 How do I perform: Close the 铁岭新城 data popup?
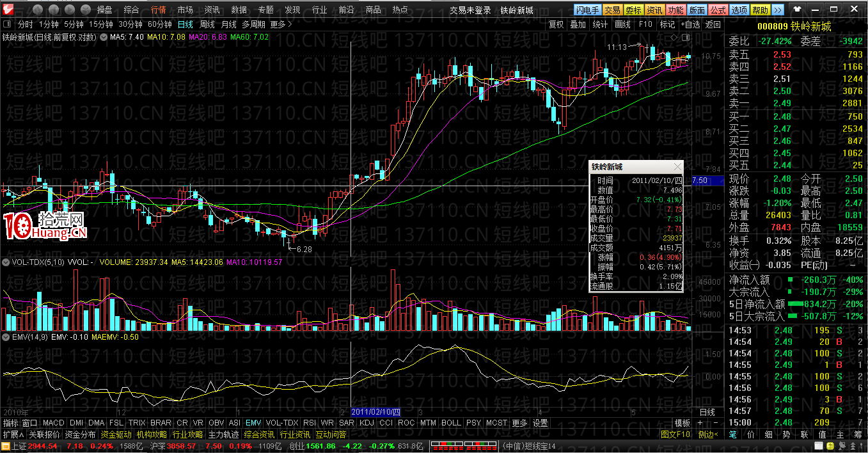677,167
